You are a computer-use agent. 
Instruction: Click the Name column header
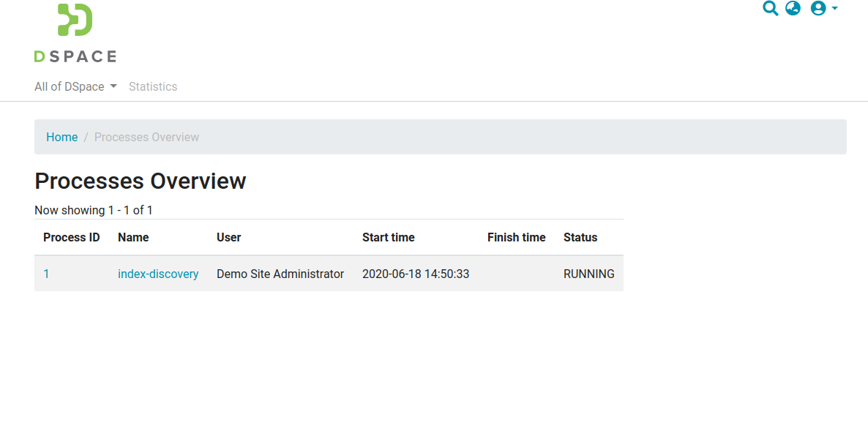click(x=133, y=238)
